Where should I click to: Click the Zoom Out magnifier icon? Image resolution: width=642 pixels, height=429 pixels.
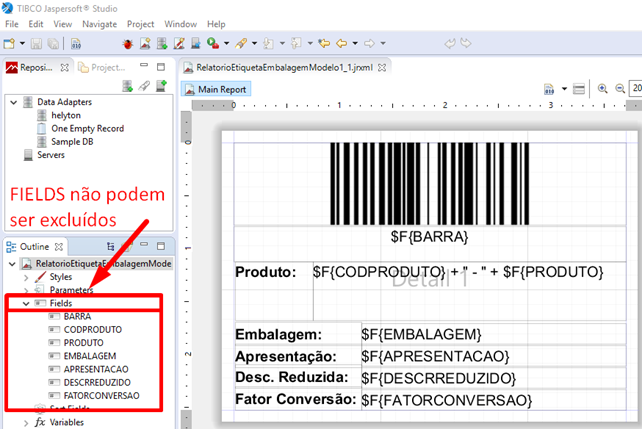tap(620, 88)
